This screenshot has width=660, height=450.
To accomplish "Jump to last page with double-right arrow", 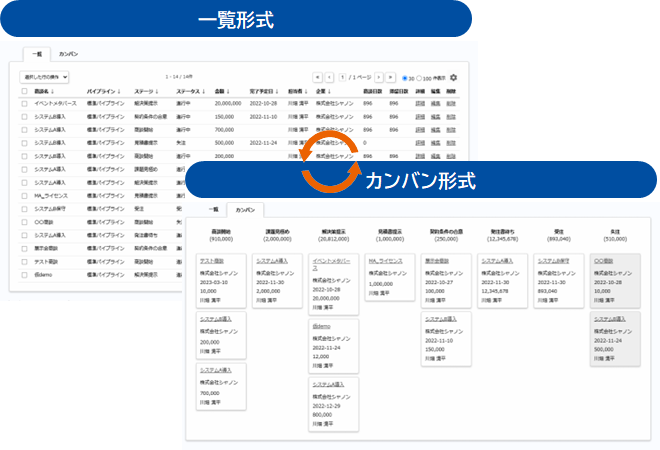I will [391, 77].
